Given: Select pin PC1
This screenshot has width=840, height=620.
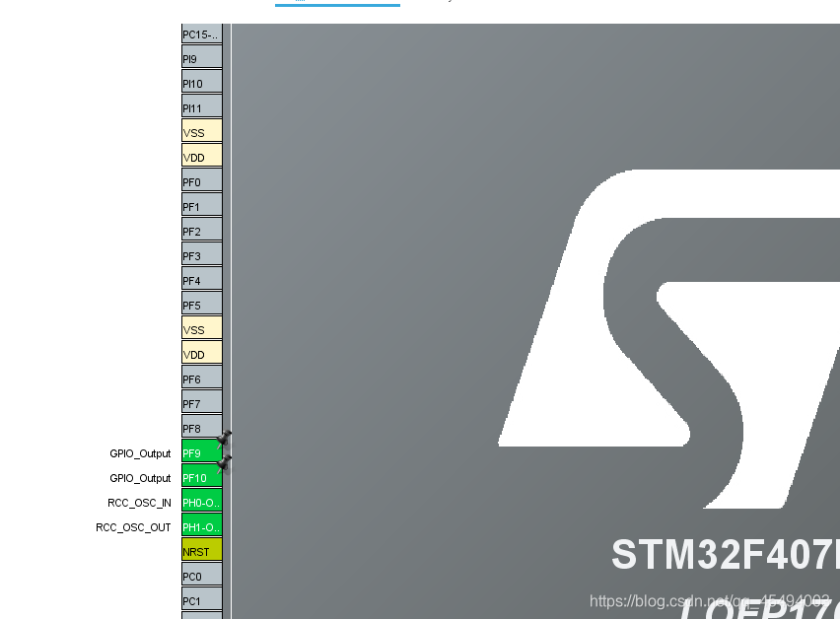Looking at the screenshot, I should click(202, 600).
